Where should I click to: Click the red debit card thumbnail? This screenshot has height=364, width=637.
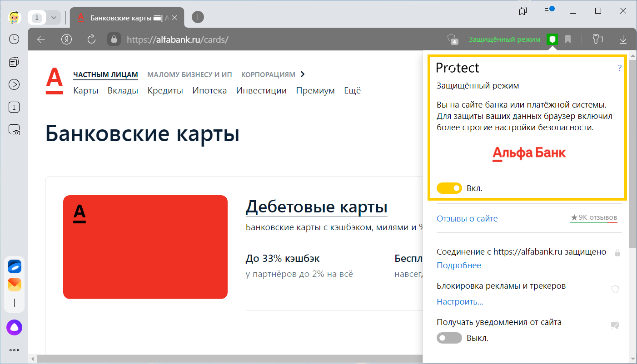click(145, 247)
